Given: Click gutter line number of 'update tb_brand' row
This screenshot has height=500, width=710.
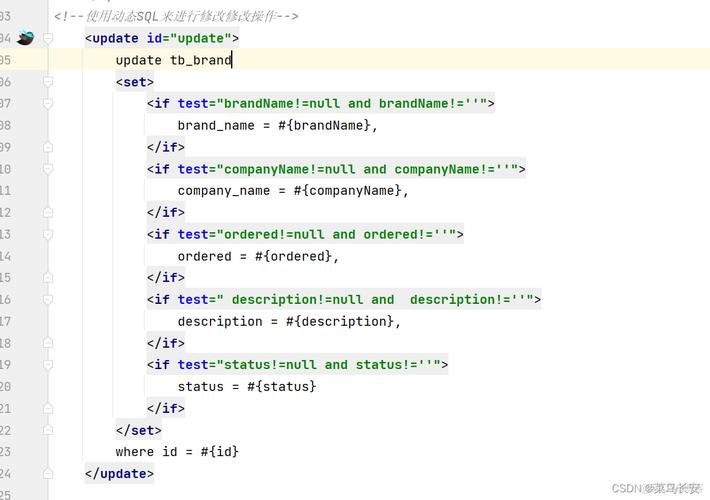Looking at the screenshot, I should [x=5, y=60].
